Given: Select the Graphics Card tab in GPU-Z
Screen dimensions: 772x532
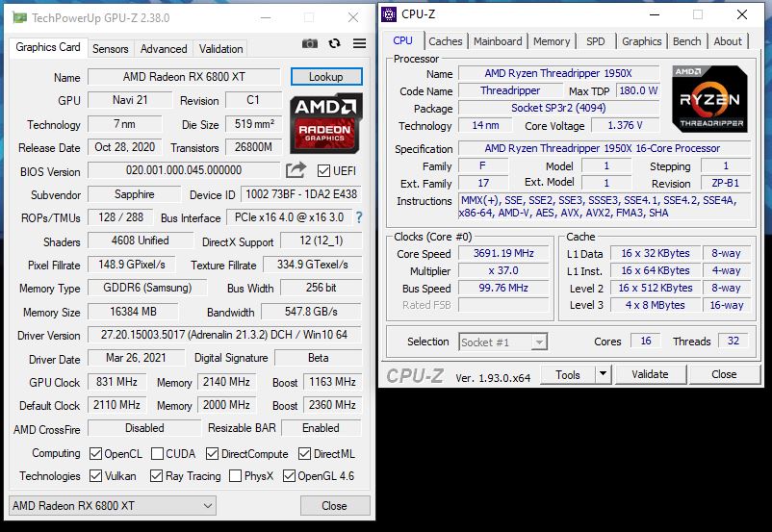Looking at the screenshot, I should (x=48, y=47).
